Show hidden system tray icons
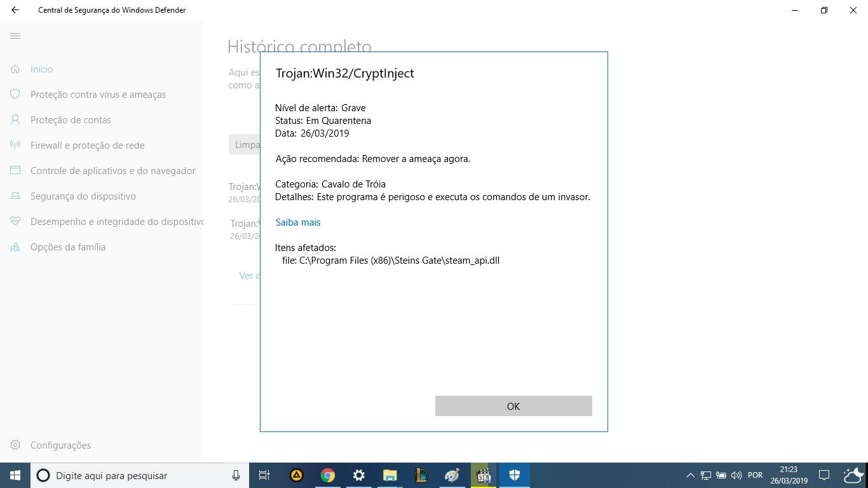The image size is (868, 488). pyautogui.click(x=690, y=475)
